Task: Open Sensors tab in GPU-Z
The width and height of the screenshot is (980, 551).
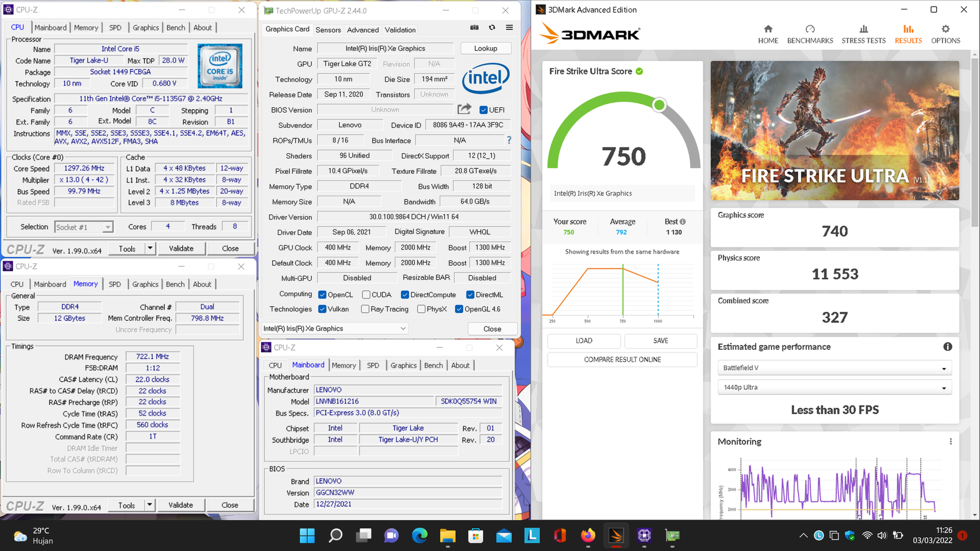Action: 328,30
